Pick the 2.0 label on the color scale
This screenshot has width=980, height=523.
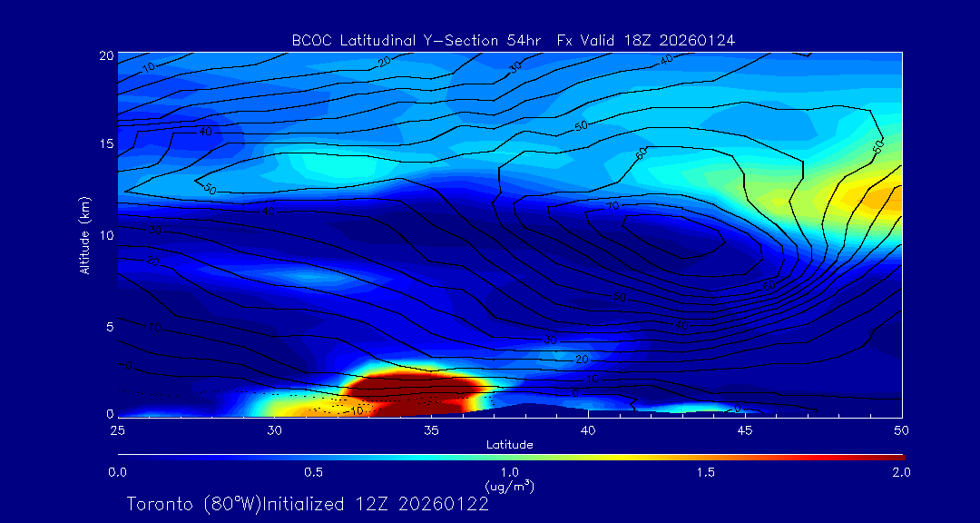point(901,472)
